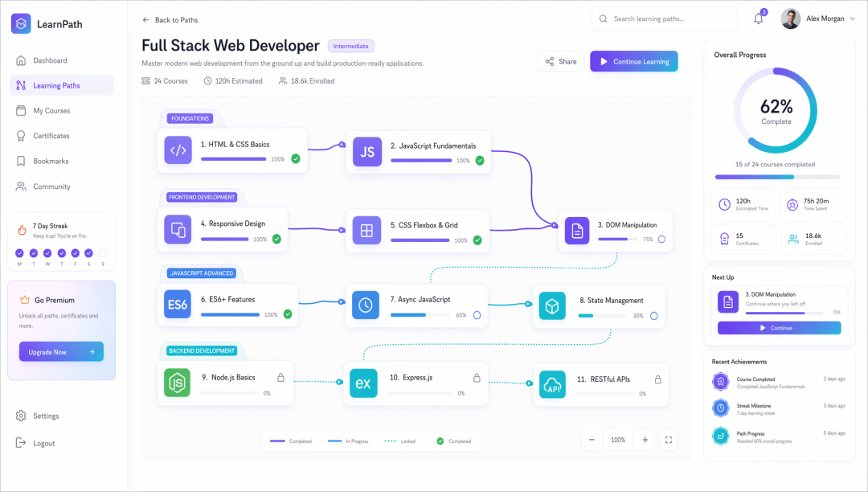Screen dimensions: 868x492
Task: Click the State Management cube icon
Action: [x=552, y=306]
